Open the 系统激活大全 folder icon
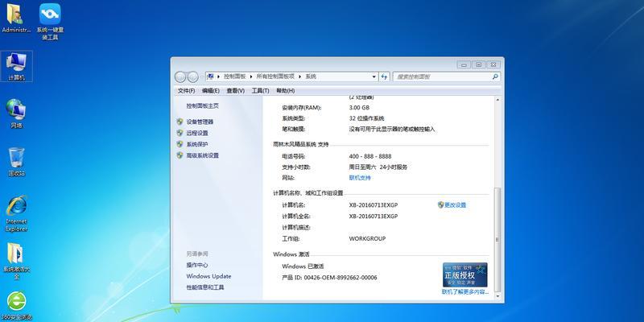The height and width of the screenshot is (322, 644). [x=16, y=262]
